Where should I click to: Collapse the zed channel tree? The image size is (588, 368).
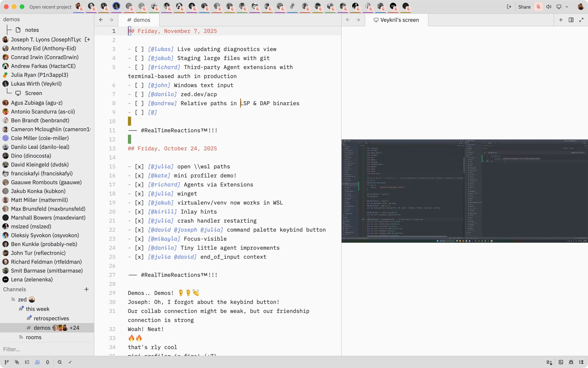(x=13, y=299)
